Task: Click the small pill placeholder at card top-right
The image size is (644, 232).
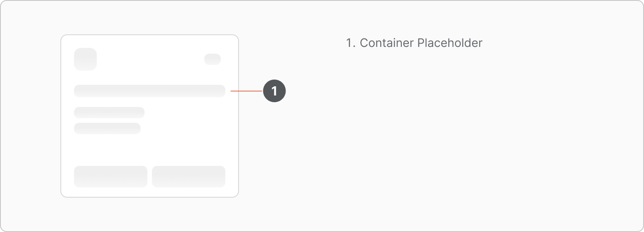Action: [x=213, y=59]
